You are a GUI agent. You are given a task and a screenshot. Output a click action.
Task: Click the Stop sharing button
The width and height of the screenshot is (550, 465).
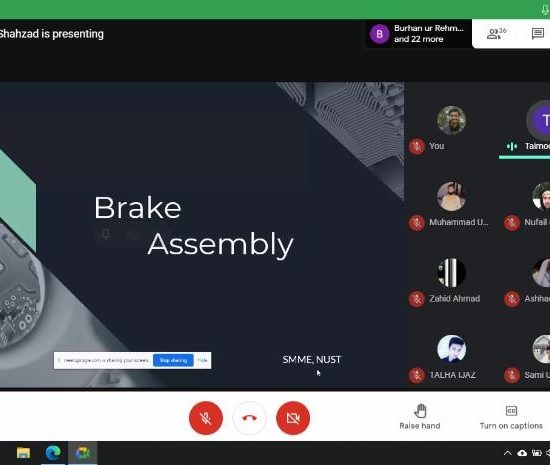(x=173, y=360)
